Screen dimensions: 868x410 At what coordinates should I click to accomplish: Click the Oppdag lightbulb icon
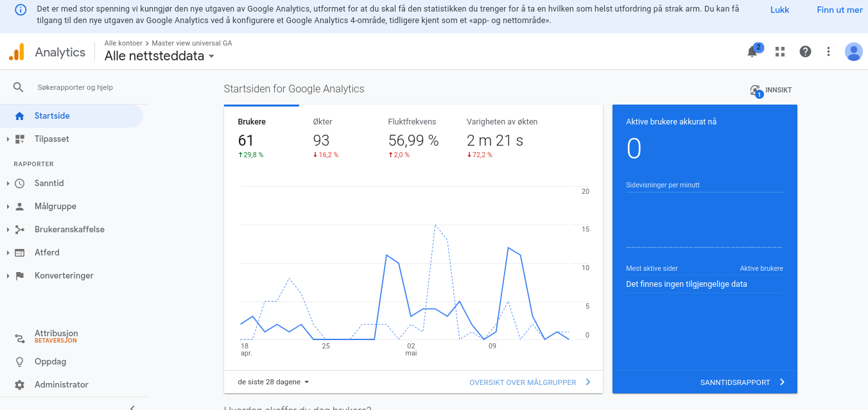(x=19, y=362)
